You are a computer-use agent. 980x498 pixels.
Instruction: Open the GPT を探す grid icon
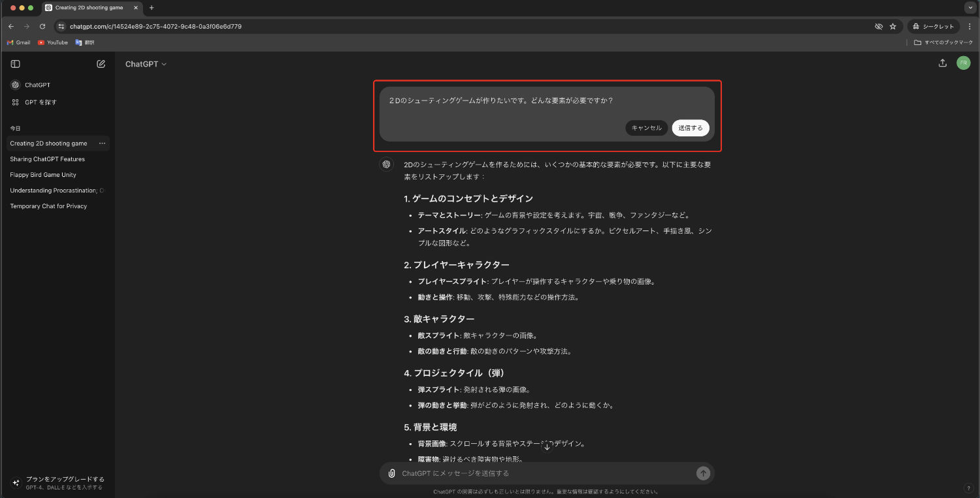(16, 102)
